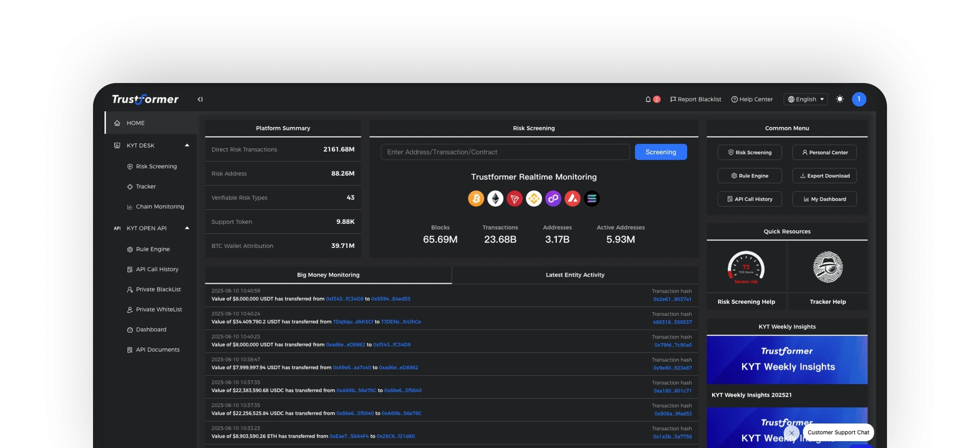Switch to the Latest Entity Activity tab
This screenshot has width=980, height=448.
coord(575,275)
